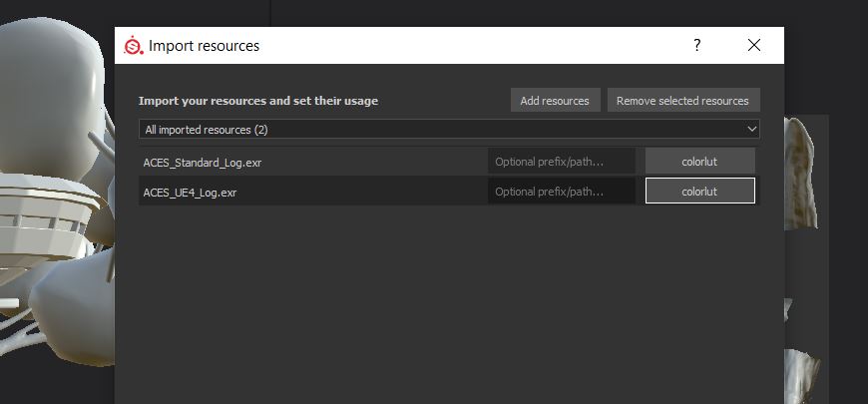868x404 pixels.
Task: Select the ACES_Standard_Log.exr resource row
Action: click(x=449, y=163)
